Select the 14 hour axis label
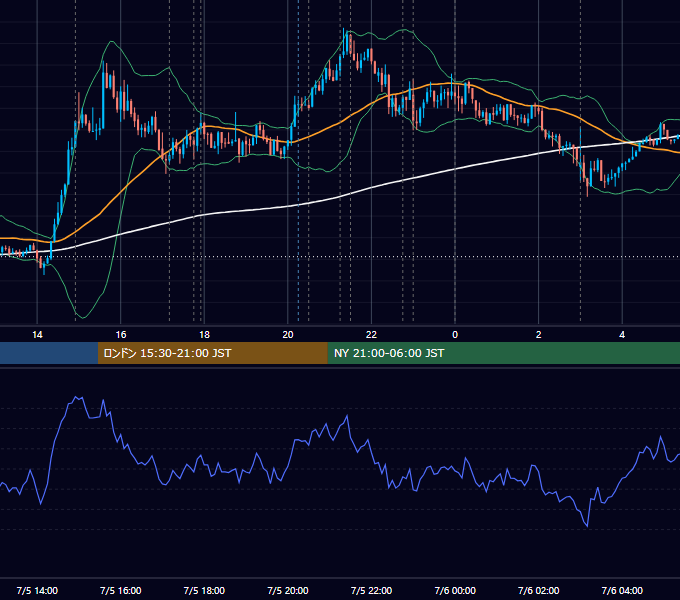 pos(37,335)
